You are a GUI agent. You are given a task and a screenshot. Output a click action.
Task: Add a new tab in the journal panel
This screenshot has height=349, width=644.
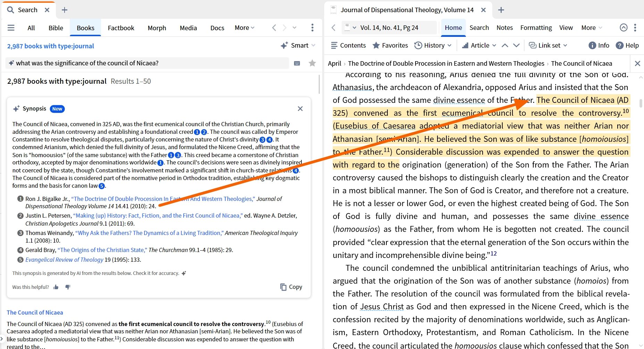pos(501,10)
